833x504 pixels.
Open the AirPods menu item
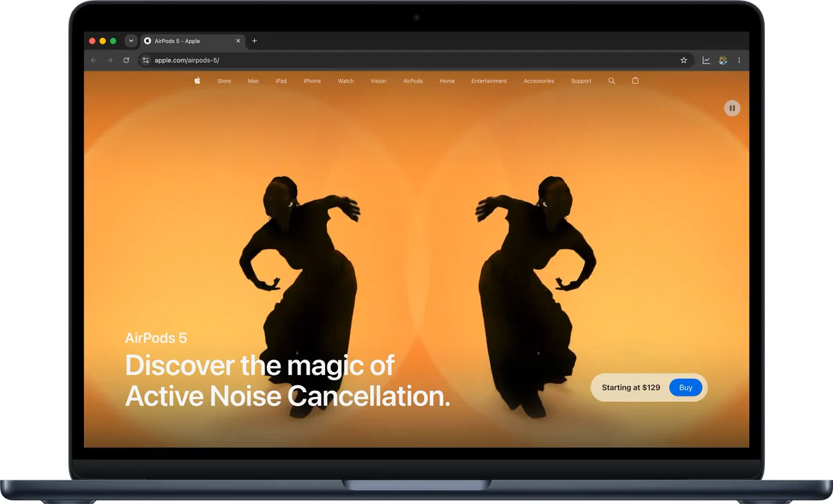click(x=413, y=81)
